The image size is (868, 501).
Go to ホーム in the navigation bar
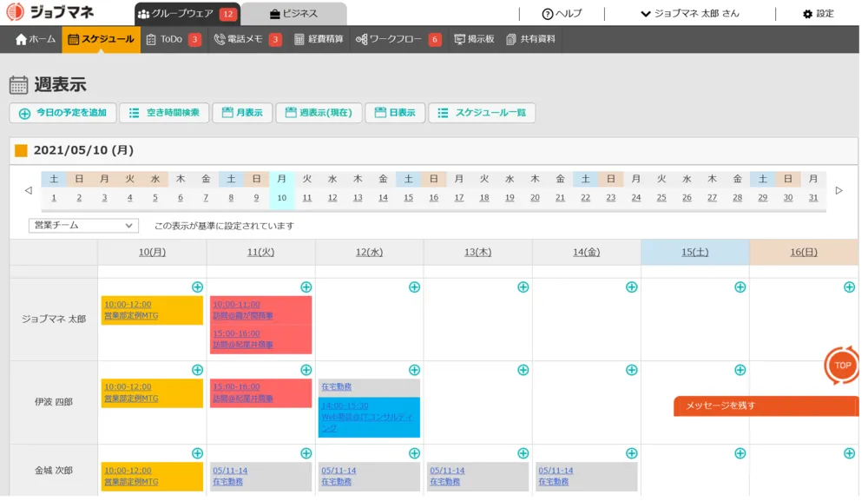coord(36,39)
